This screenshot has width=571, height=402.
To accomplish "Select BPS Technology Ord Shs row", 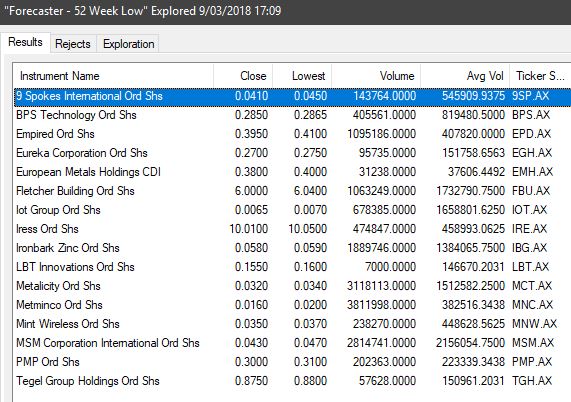I will [x=292, y=115].
